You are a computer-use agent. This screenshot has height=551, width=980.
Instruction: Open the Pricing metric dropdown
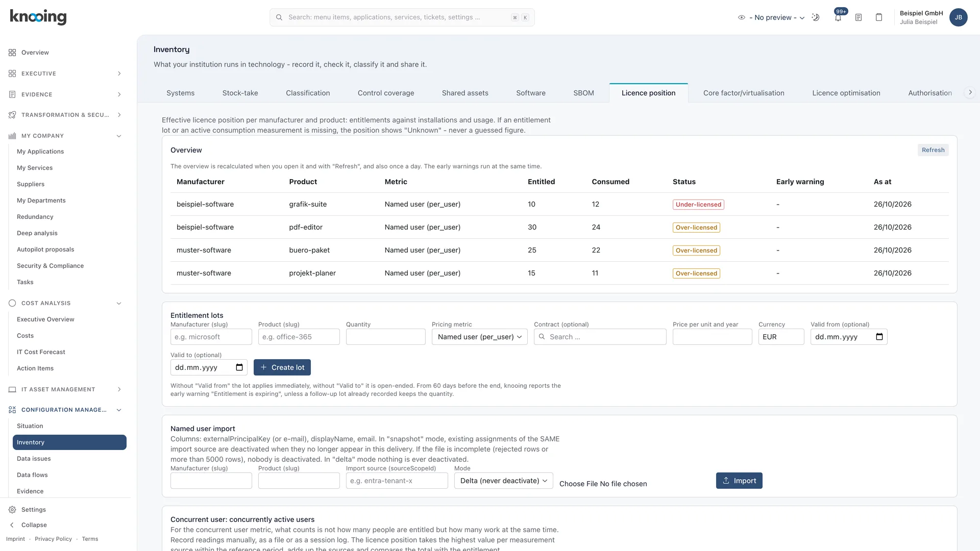coord(479,337)
